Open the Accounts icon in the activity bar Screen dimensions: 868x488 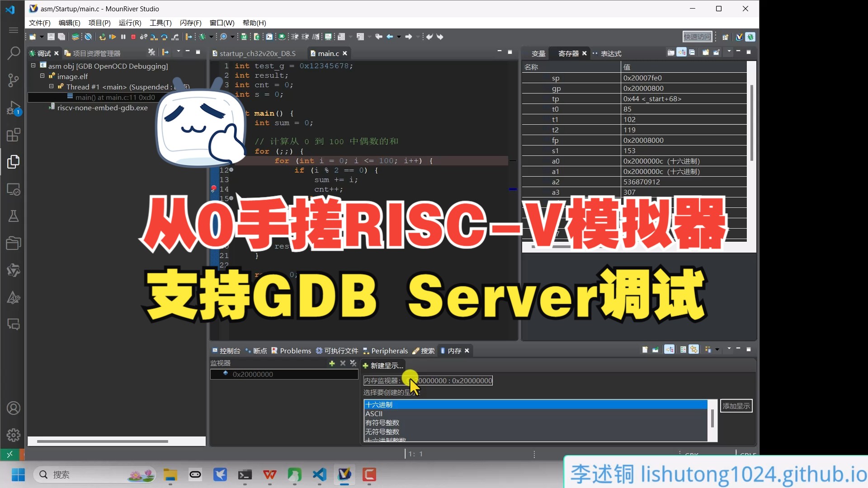tap(13, 408)
